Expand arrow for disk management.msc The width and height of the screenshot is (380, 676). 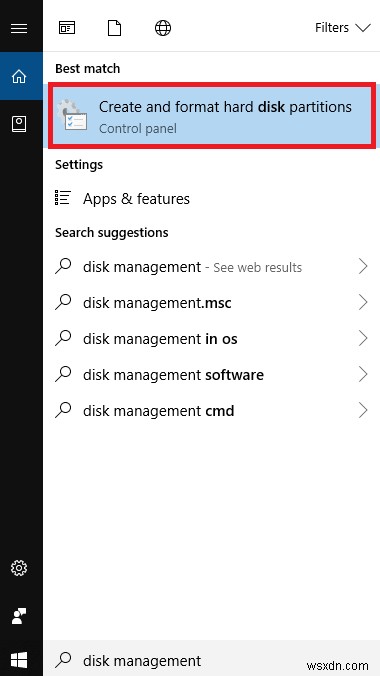[363, 303]
